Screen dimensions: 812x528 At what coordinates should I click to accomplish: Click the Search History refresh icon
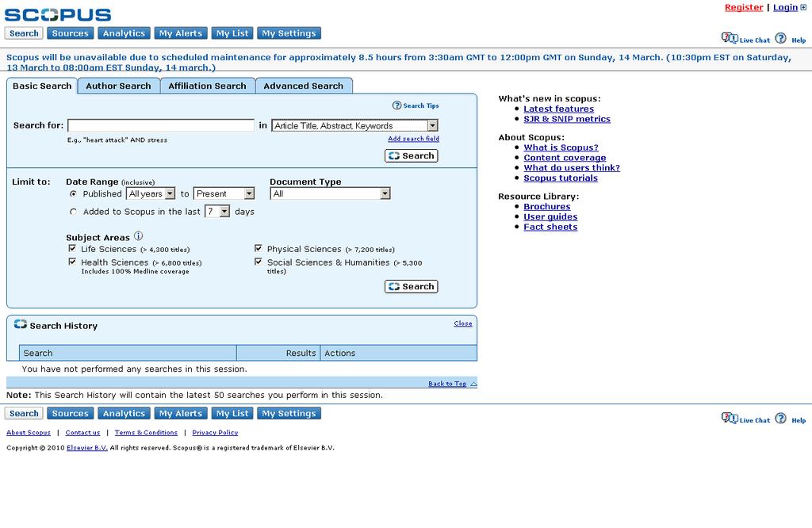click(x=20, y=324)
